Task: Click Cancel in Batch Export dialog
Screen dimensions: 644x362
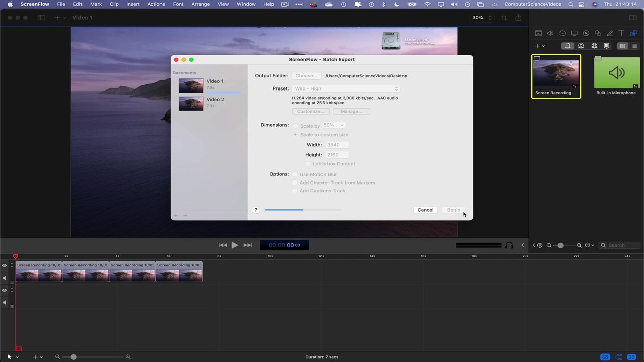Action: click(x=425, y=210)
